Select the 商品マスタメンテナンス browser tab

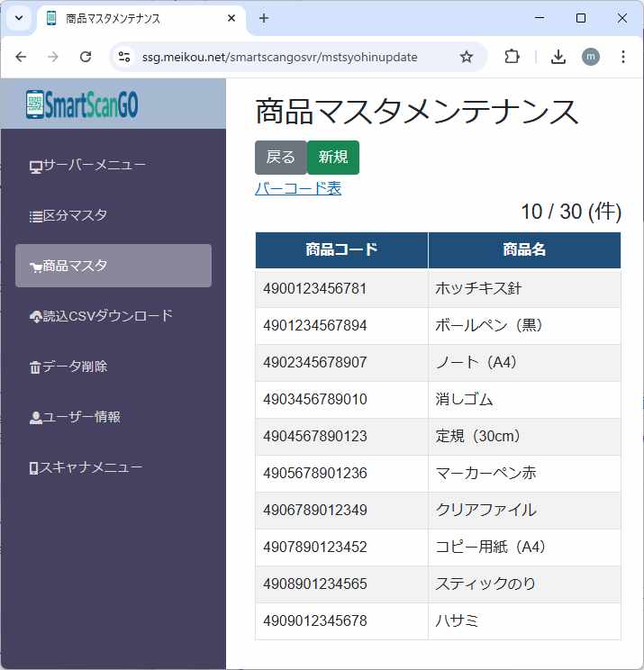click(141, 19)
